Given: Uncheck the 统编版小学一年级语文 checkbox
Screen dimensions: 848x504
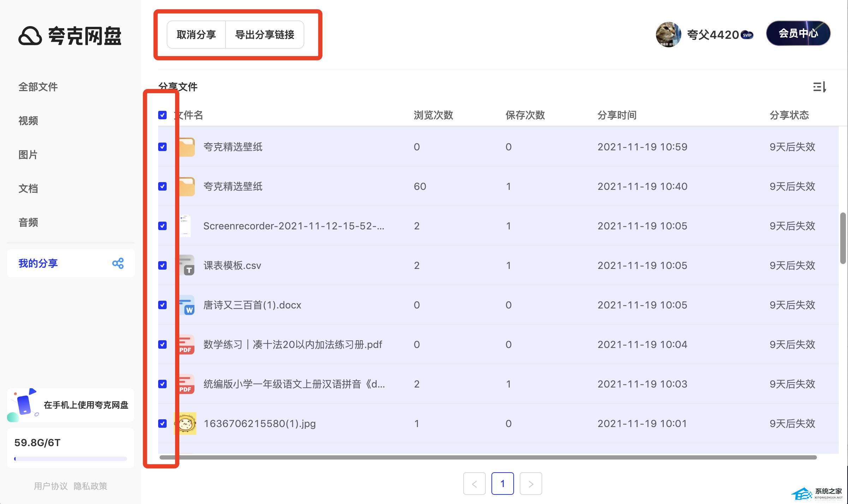Looking at the screenshot, I should click(x=162, y=384).
